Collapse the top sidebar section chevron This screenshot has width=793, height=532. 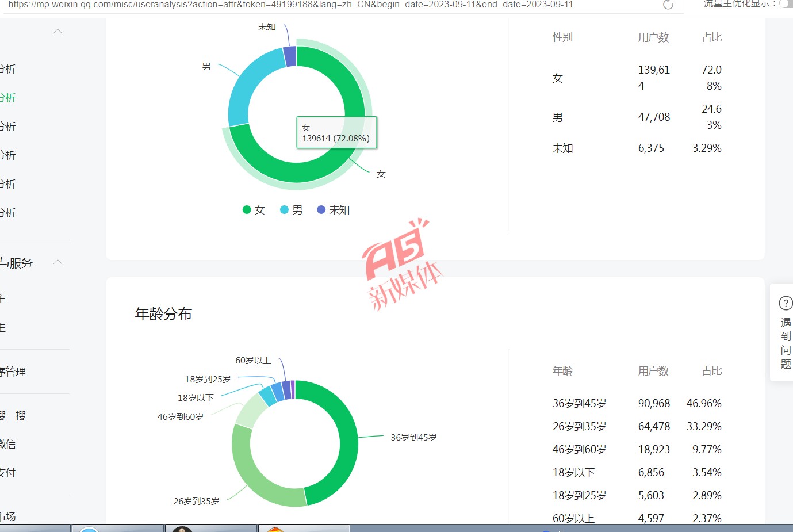[x=58, y=32]
